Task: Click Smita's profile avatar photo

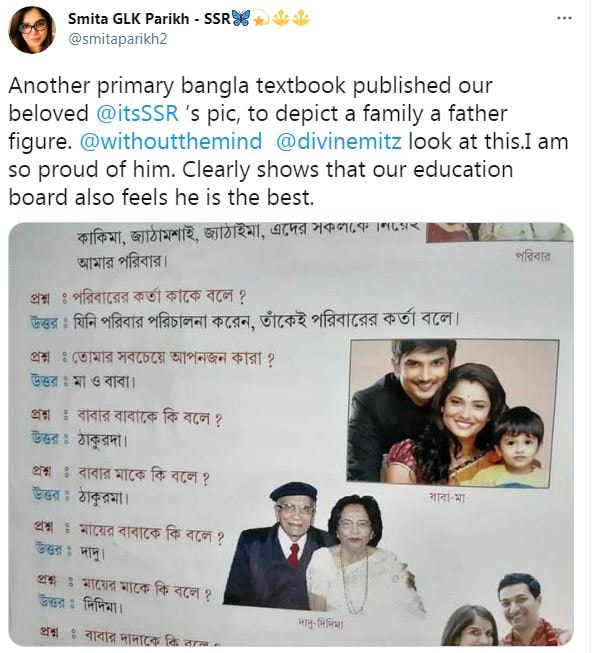Action: (x=32, y=30)
